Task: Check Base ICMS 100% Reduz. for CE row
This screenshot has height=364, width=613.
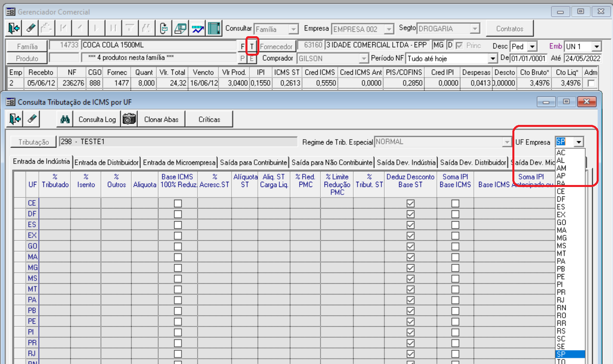Action: 178,203
